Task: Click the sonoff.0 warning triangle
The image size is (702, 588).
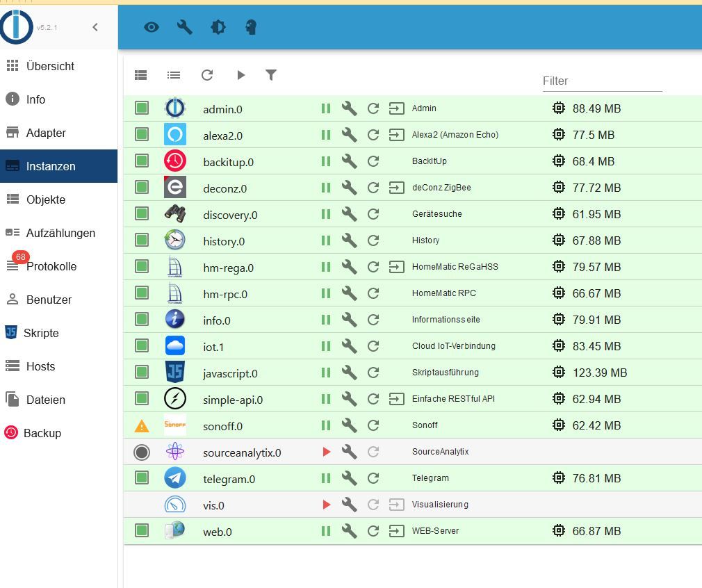Action: coord(142,426)
